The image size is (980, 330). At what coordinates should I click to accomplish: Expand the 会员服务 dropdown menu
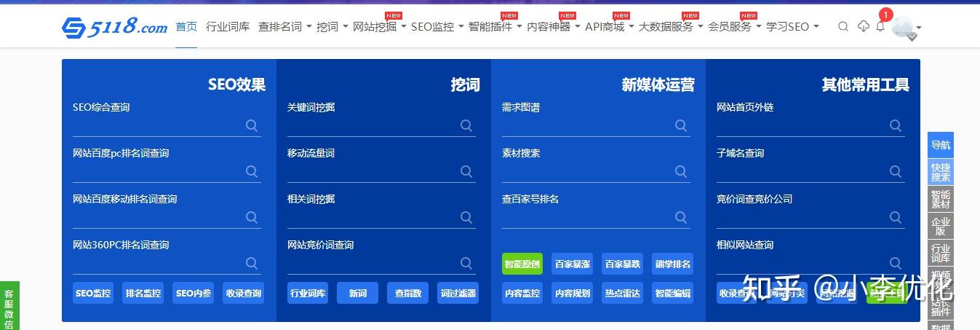(735, 26)
